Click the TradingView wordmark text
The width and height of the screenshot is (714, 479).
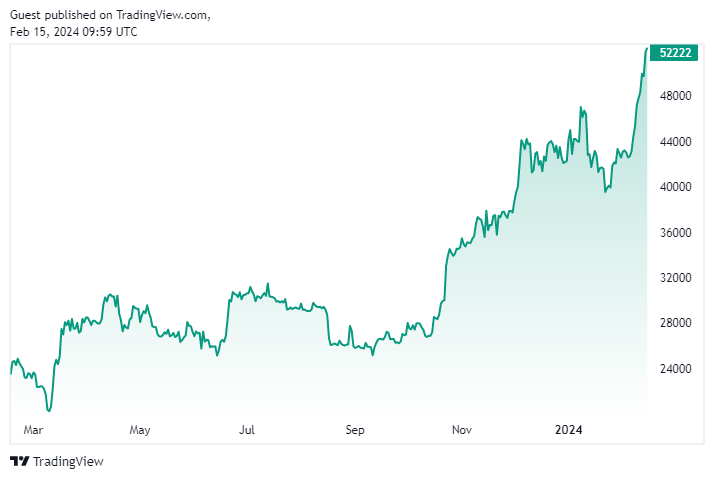point(68,461)
